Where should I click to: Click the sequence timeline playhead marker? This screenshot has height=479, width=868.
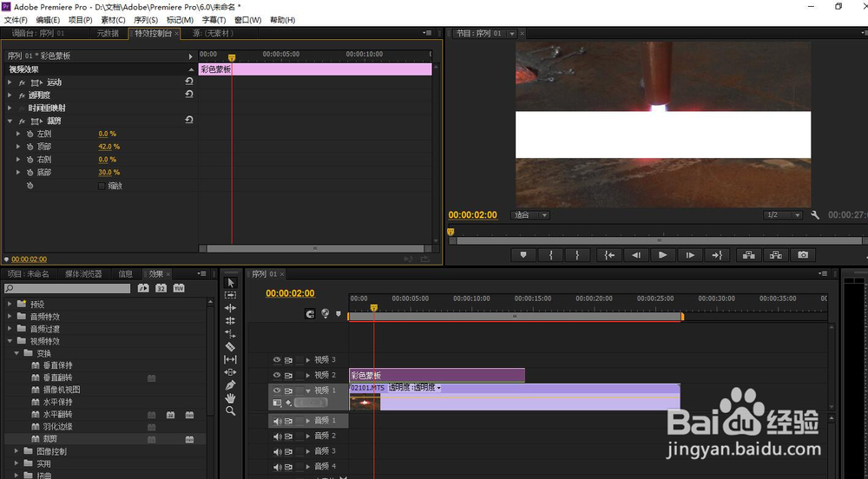coord(373,307)
